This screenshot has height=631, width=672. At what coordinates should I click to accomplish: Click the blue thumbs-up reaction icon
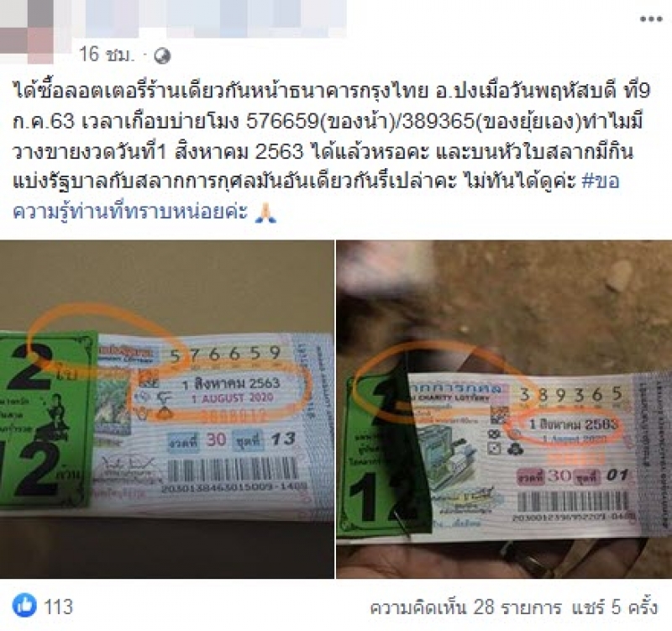click(24, 605)
